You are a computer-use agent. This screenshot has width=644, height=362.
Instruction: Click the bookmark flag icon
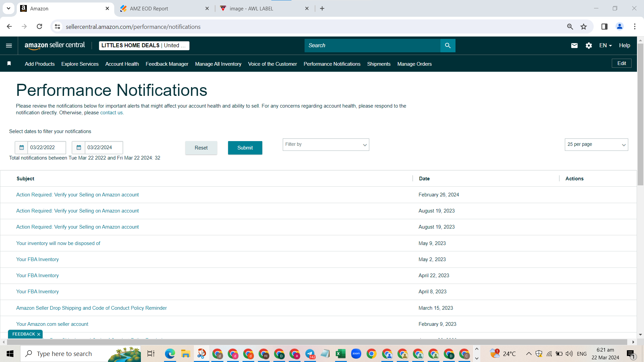9,64
